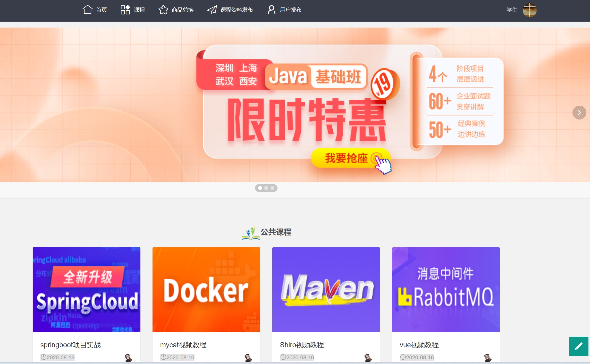Select the first carousel indicator dot
Viewport: 590px width, 364px height.
coord(260,188)
